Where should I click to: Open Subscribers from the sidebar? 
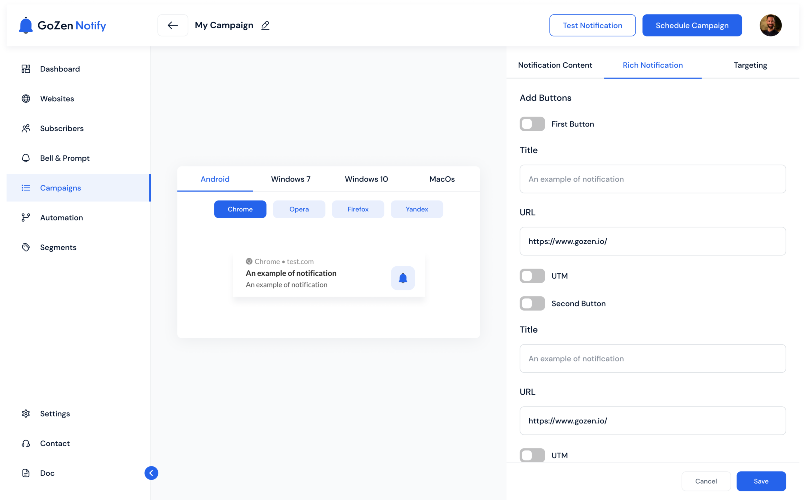78,128
